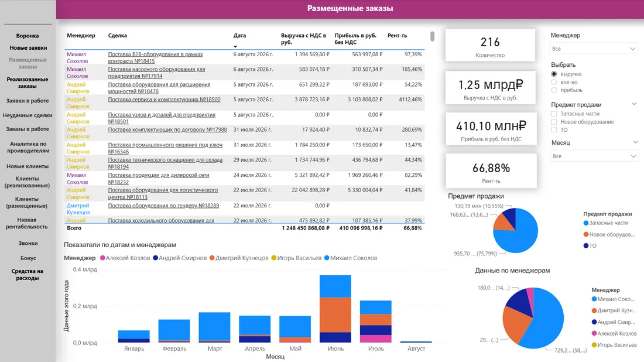Screen dimensions: 644x362
Task: Click the table vertical scrollbar handle
Action: pos(432,36)
